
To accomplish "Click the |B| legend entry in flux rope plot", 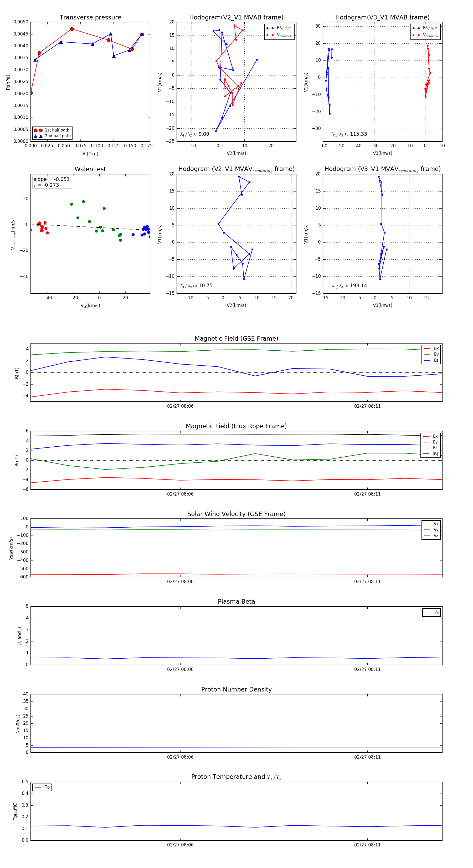I will point(431,454).
